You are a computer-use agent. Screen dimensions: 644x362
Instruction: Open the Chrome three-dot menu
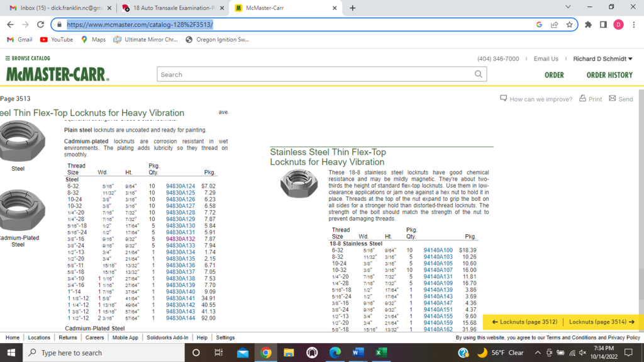[x=634, y=25]
